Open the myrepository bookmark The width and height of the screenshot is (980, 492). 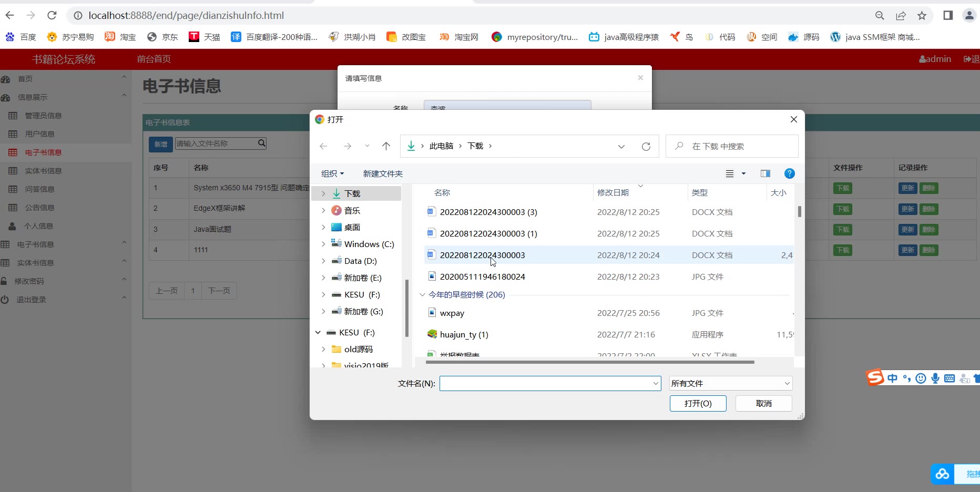535,37
